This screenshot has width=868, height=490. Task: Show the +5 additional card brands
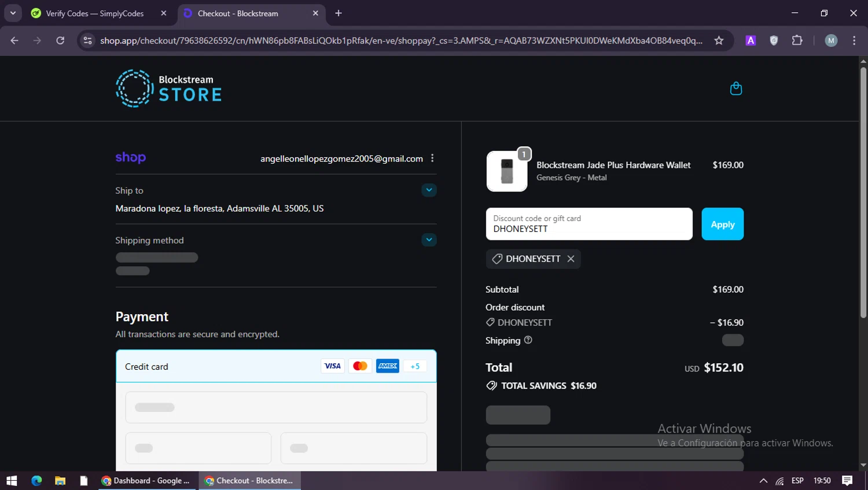[415, 366]
